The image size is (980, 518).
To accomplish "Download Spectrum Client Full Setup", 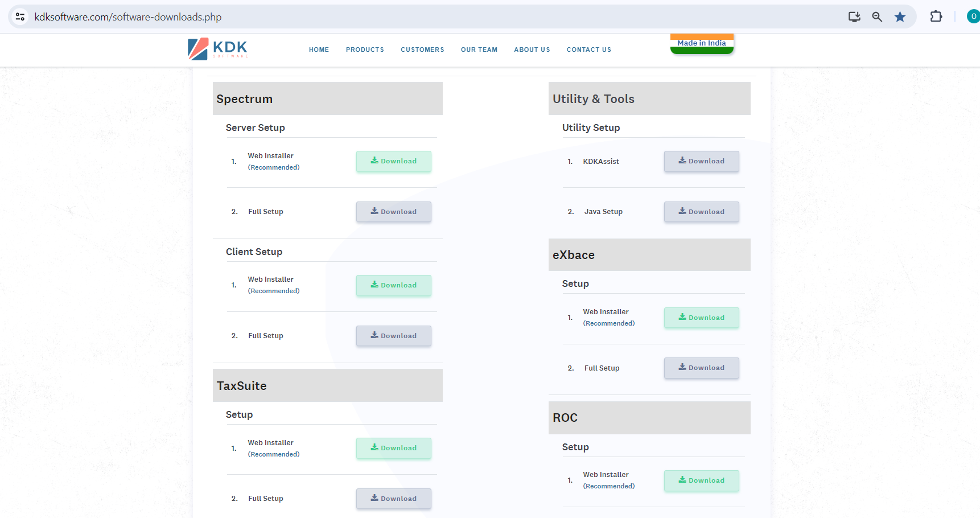I will pyautogui.click(x=394, y=336).
